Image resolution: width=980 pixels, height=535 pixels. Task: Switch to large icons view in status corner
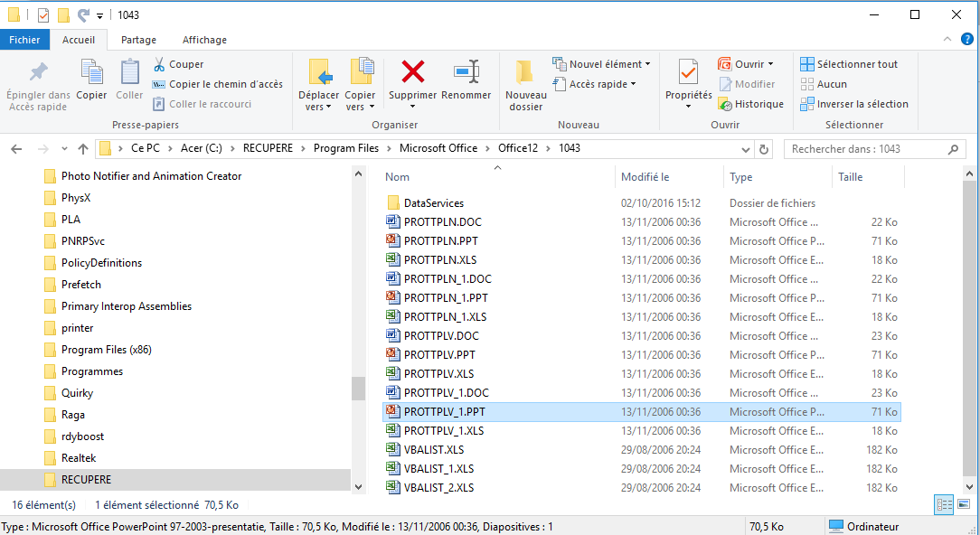(x=963, y=504)
